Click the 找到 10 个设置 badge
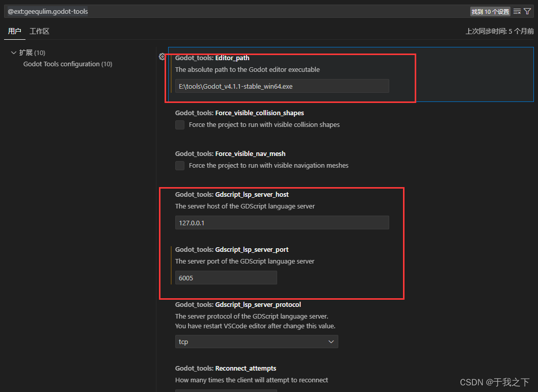The width and height of the screenshot is (538, 392). [490, 11]
